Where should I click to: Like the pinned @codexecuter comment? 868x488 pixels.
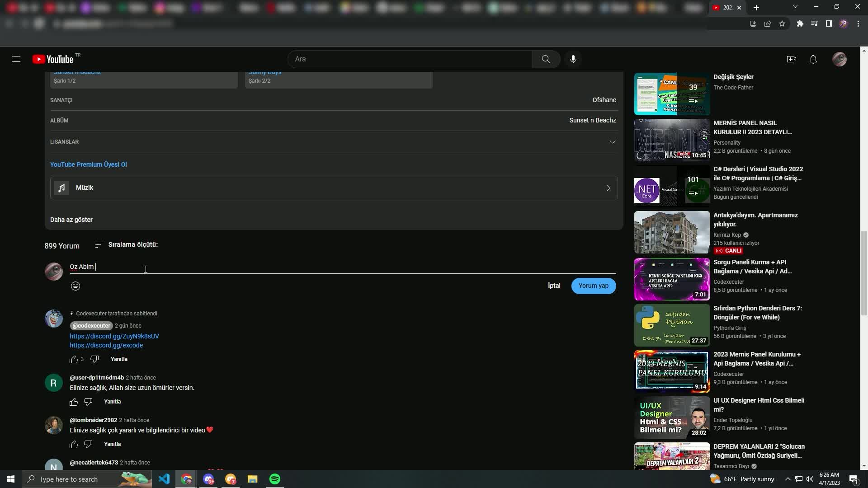point(74,359)
